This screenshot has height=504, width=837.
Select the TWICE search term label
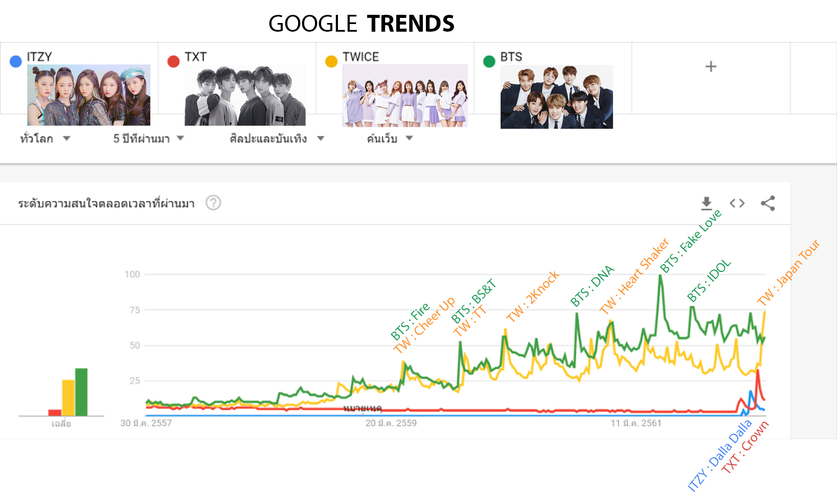pos(360,57)
